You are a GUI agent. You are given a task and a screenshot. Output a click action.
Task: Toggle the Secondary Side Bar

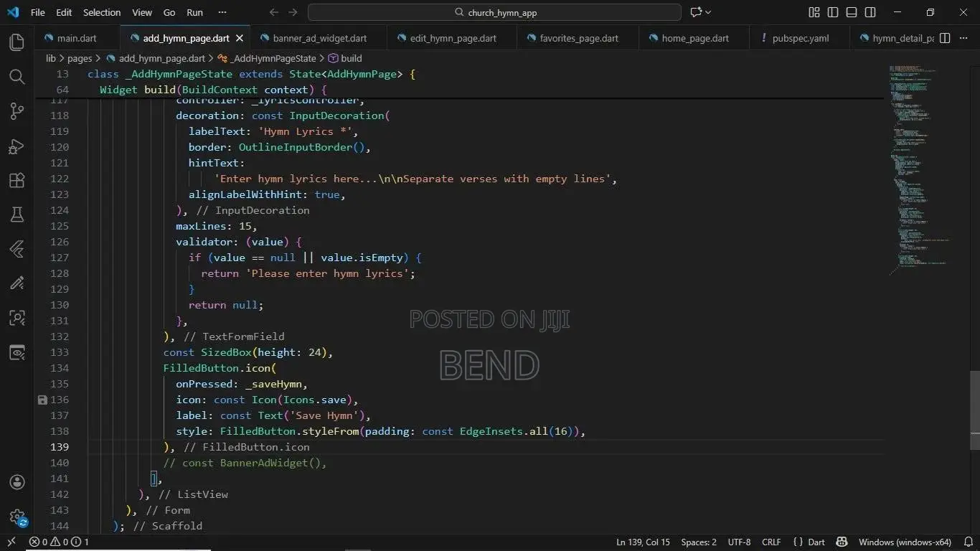tap(870, 12)
